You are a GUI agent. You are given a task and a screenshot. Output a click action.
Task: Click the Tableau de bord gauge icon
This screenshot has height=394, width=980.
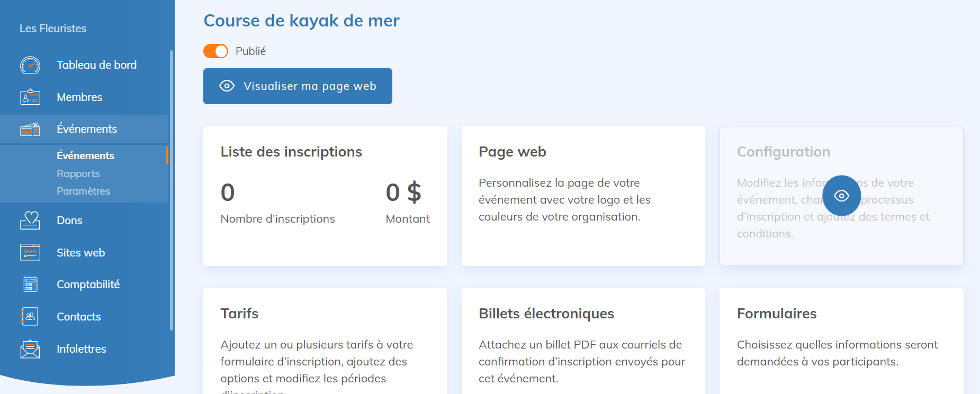[30, 65]
